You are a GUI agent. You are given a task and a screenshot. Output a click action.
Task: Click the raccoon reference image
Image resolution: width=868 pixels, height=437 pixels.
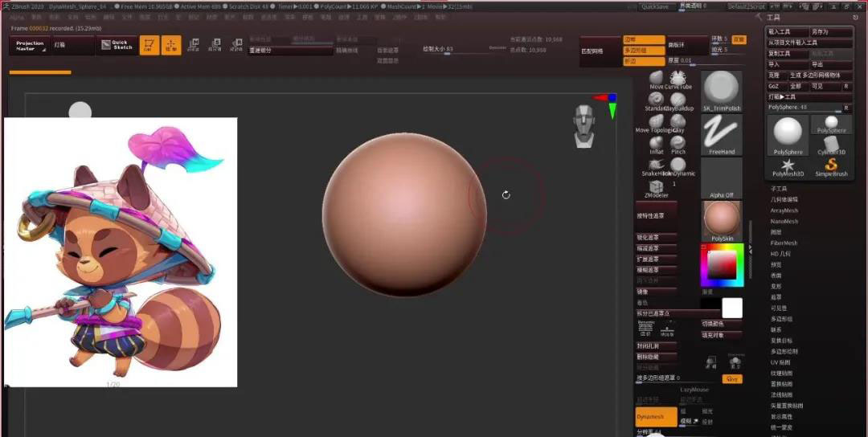121,252
